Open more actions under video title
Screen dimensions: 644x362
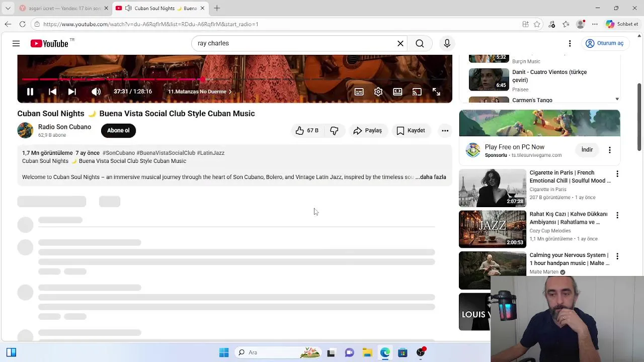(445, 130)
